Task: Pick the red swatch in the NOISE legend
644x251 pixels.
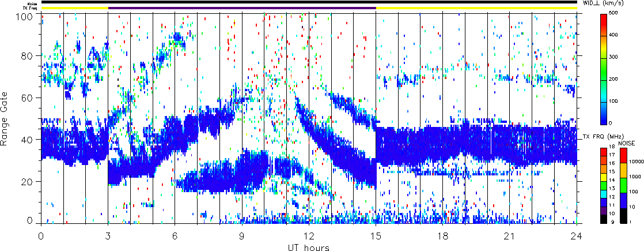Action: pos(623,155)
